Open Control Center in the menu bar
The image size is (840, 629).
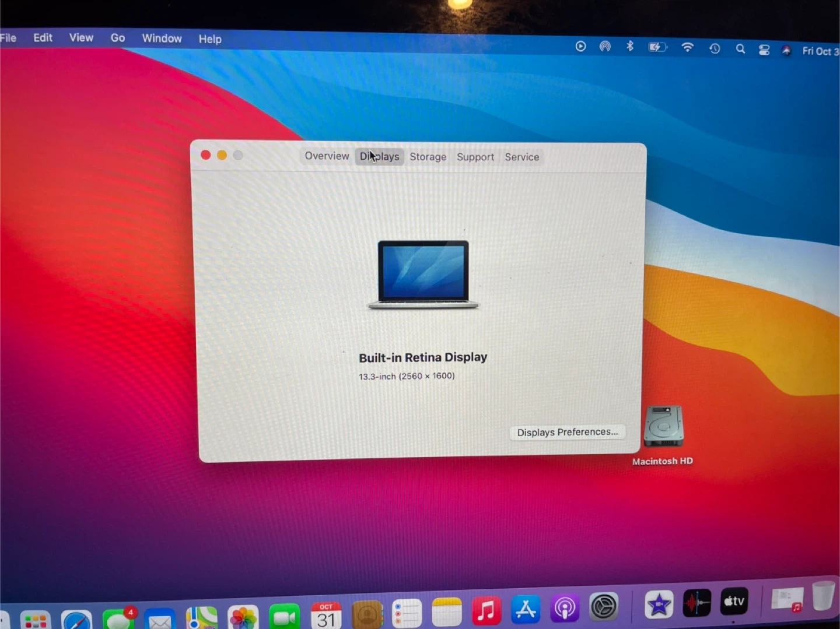pos(764,50)
